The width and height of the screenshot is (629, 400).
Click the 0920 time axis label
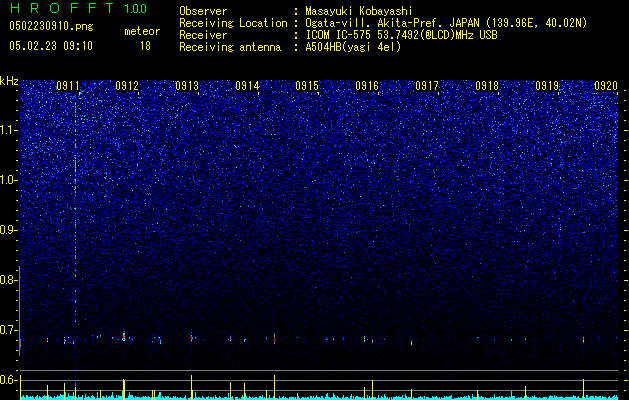[606, 86]
